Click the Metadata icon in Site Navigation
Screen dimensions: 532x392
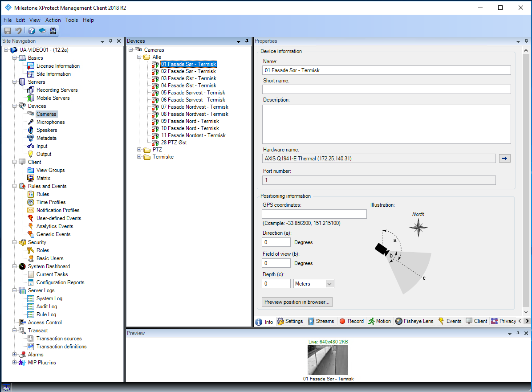pyautogui.click(x=31, y=138)
